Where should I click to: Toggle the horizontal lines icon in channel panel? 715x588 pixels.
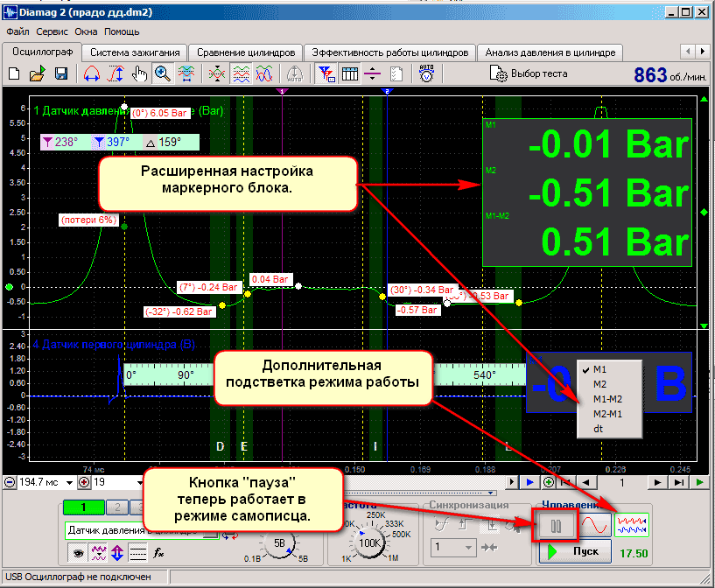pos(137,553)
